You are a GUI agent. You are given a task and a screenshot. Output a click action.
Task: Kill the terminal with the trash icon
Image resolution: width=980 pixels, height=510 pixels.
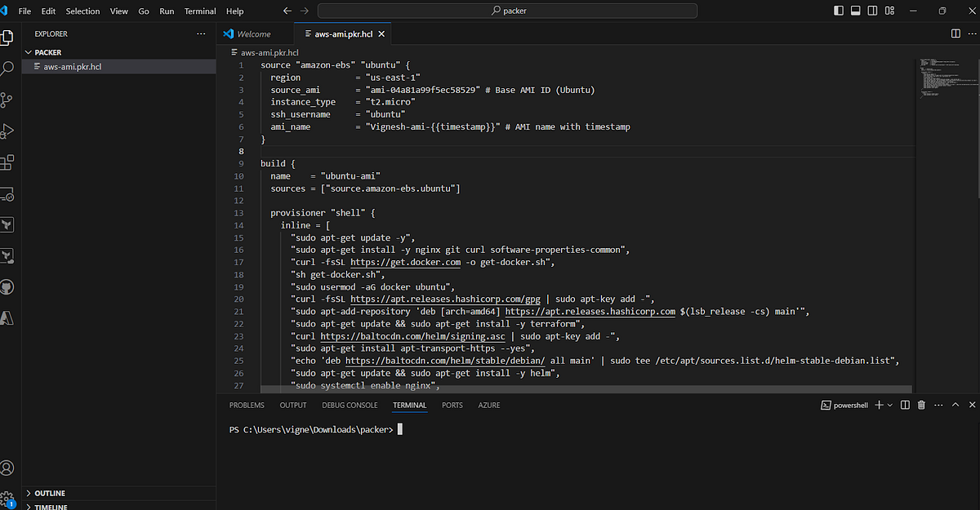921,405
